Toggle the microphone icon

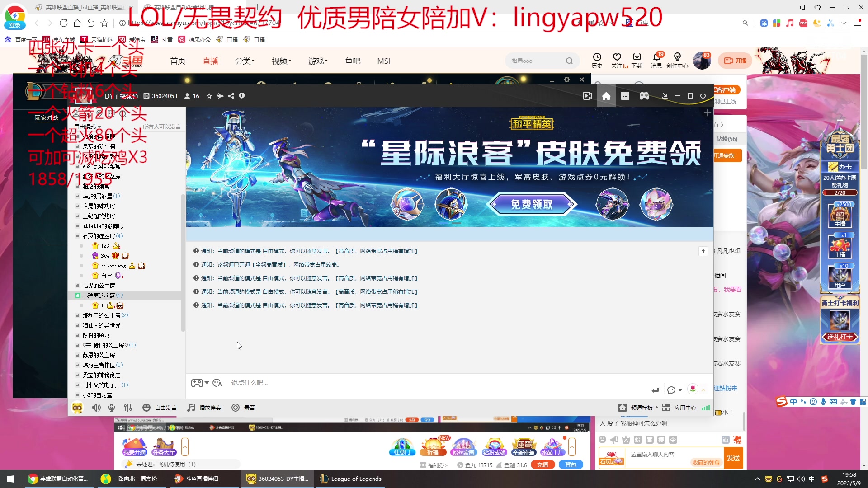tap(112, 408)
